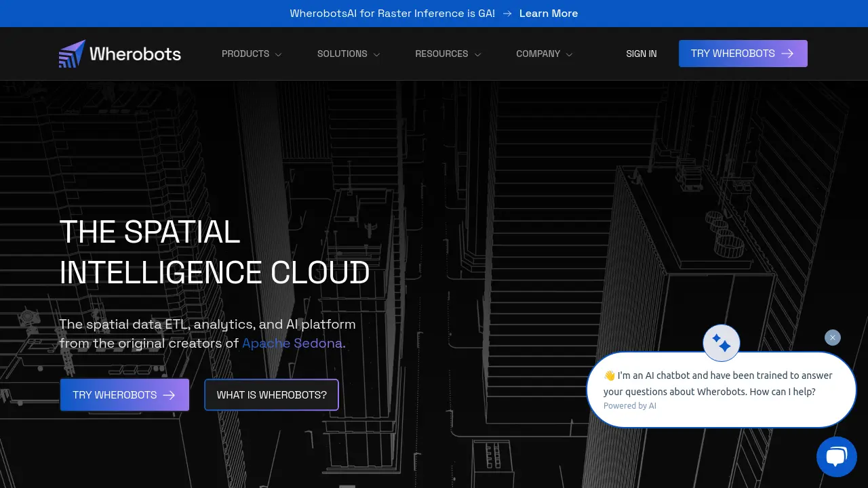
Task: Expand the Company menu chevron
Action: tap(569, 54)
